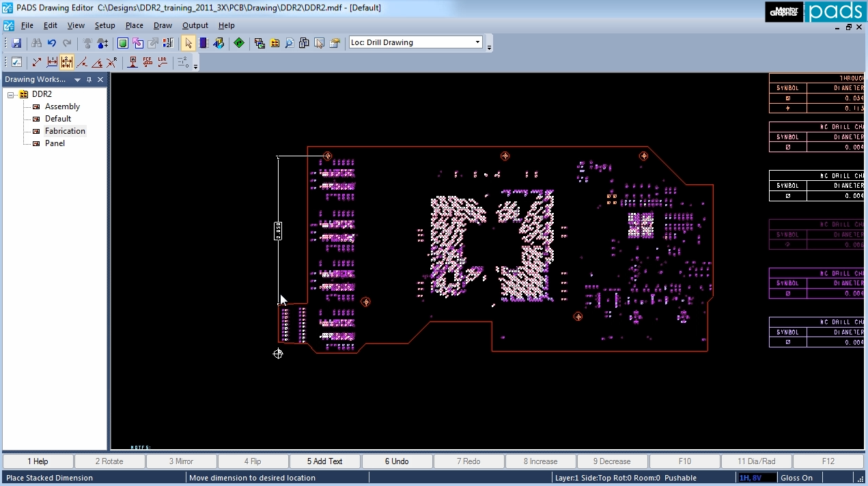Select the FCF feature control frame tool
This screenshot has width=868, height=486.
click(x=147, y=61)
